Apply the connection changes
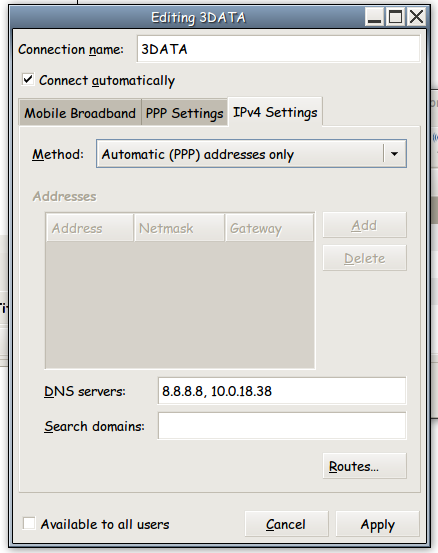The width and height of the screenshot is (438, 553). click(x=378, y=524)
